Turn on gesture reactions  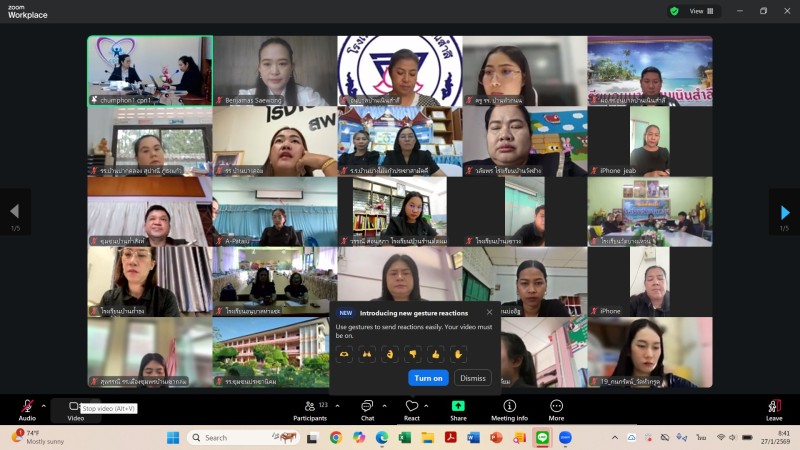(x=428, y=378)
